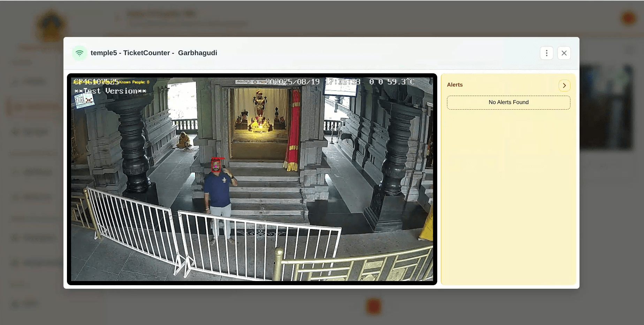Select the highlighted active sidebar menu item
Viewport: 644px width, 325px height.
click(x=35, y=107)
